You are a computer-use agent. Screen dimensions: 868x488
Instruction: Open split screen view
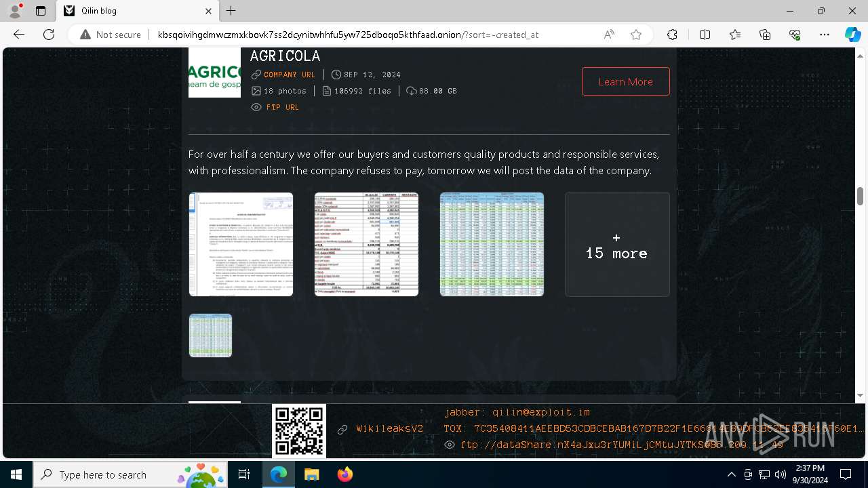tap(705, 35)
